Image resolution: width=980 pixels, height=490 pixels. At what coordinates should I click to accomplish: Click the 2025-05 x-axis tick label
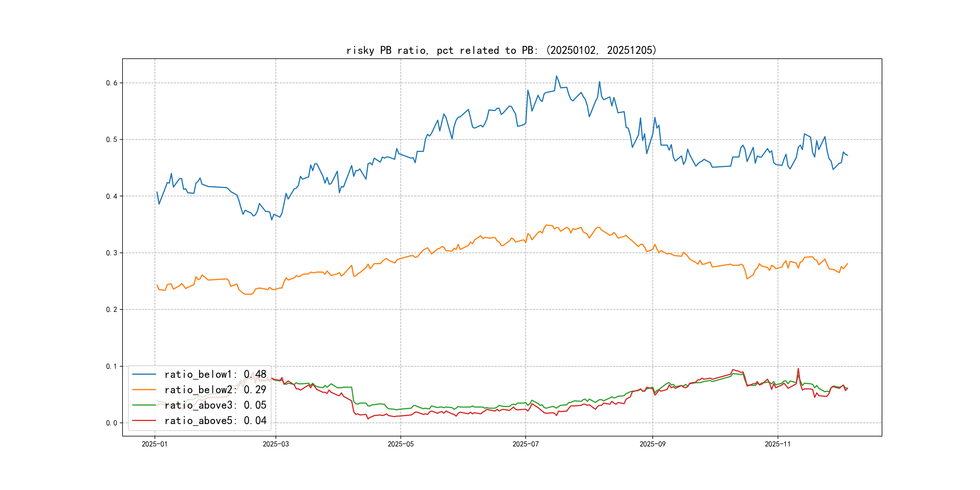pos(400,444)
